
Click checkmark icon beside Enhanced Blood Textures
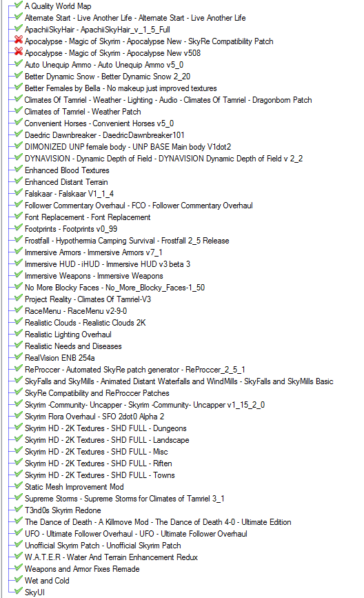pos(19,170)
